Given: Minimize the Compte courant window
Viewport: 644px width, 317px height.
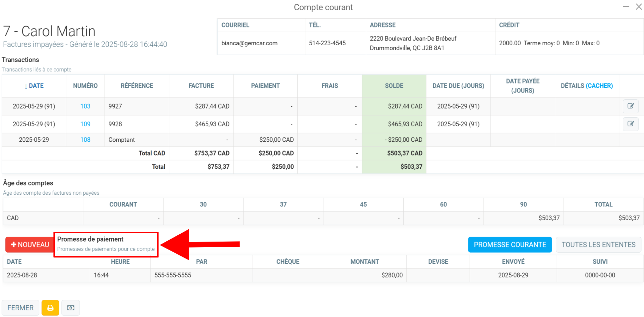Looking at the screenshot, I should (626, 7).
